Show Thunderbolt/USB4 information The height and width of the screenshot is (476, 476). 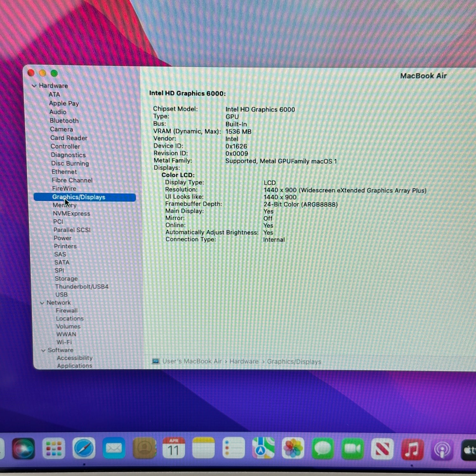tap(82, 287)
